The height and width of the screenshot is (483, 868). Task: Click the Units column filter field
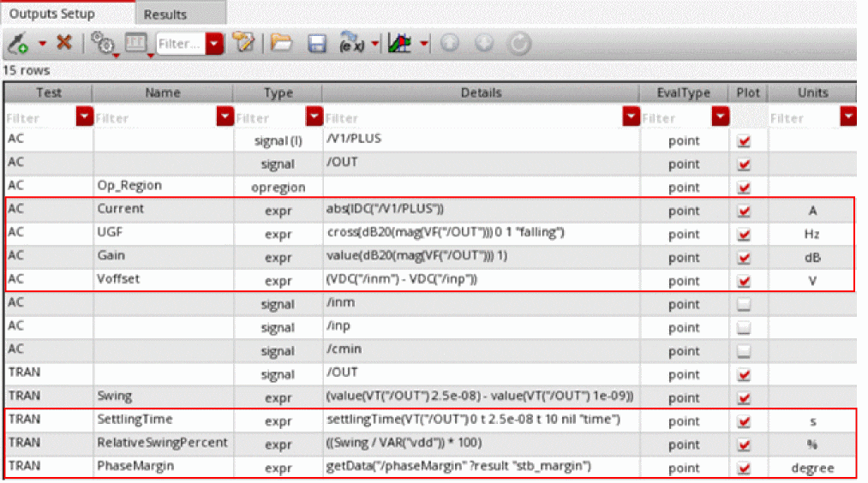804,118
